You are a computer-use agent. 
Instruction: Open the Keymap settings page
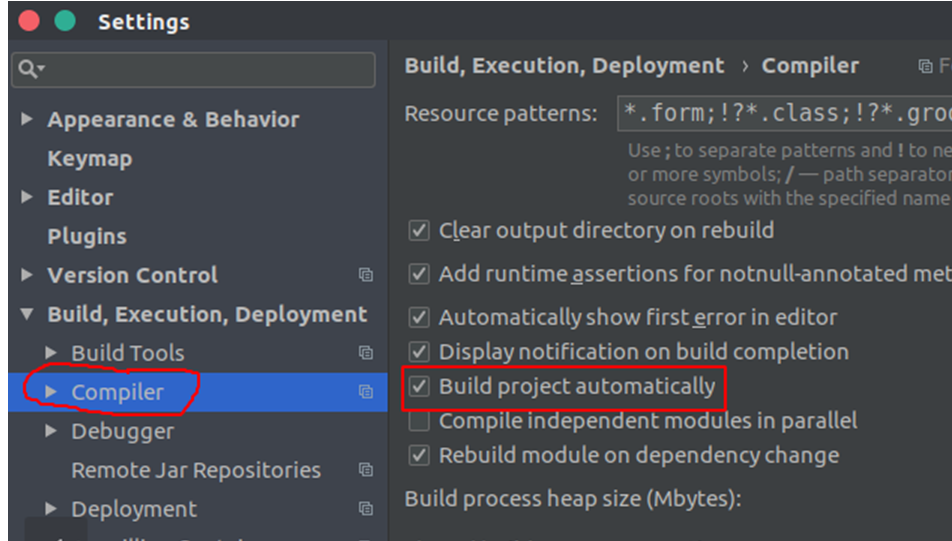point(89,158)
